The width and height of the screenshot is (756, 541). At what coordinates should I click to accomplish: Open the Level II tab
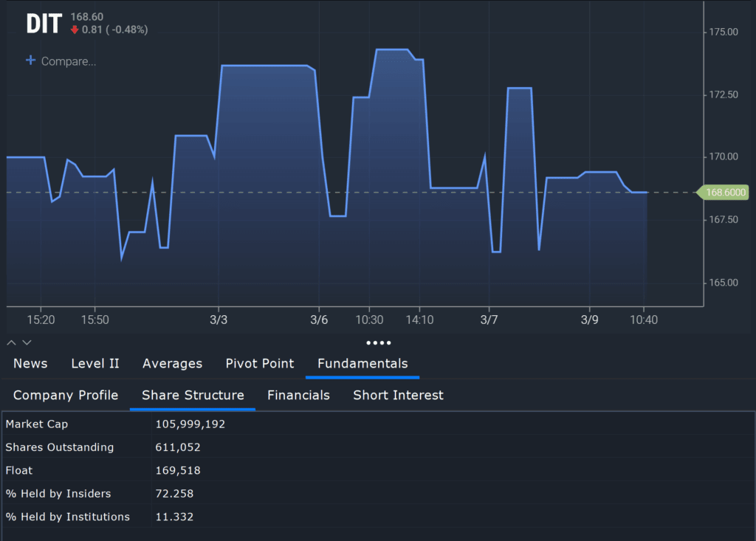point(95,363)
